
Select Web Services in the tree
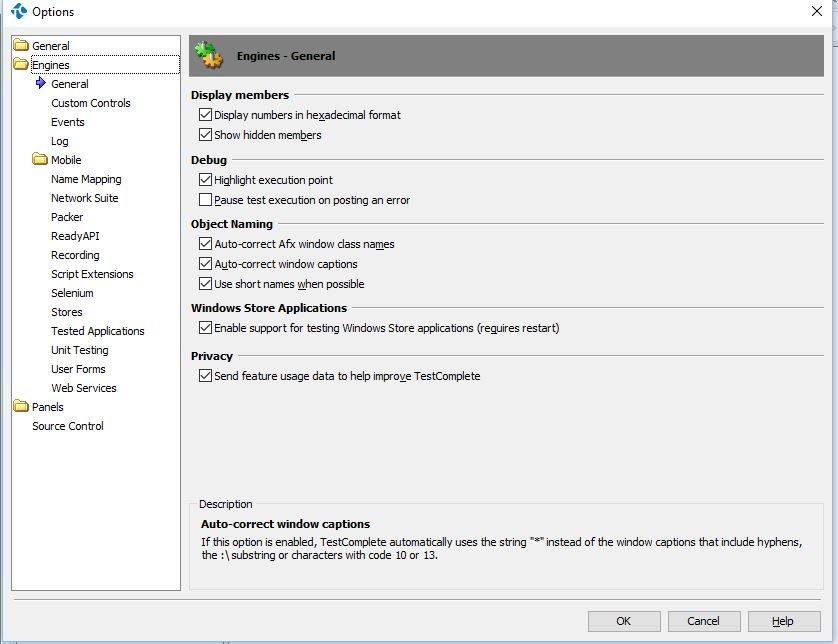(x=84, y=388)
